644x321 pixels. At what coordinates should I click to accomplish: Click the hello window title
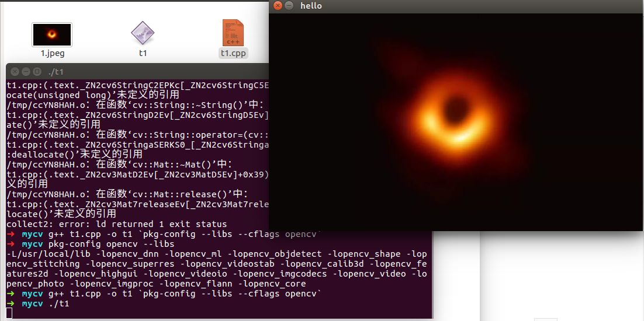coord(311,6)
